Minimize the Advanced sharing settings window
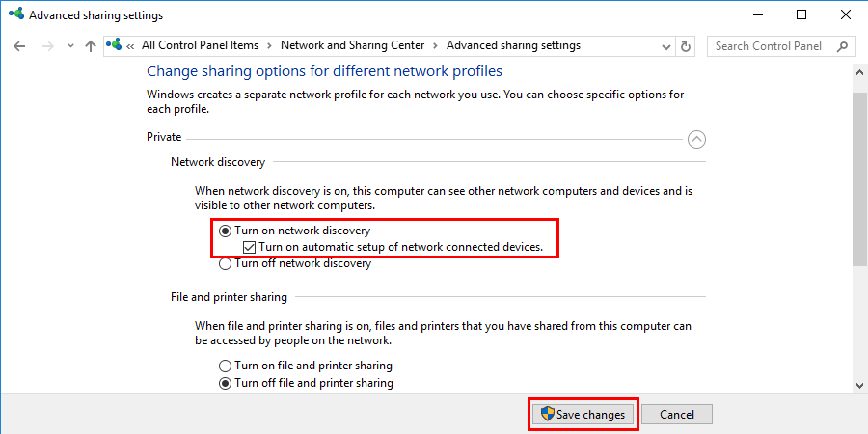Viewport: 868px width, 434px height. pos(757,14)
